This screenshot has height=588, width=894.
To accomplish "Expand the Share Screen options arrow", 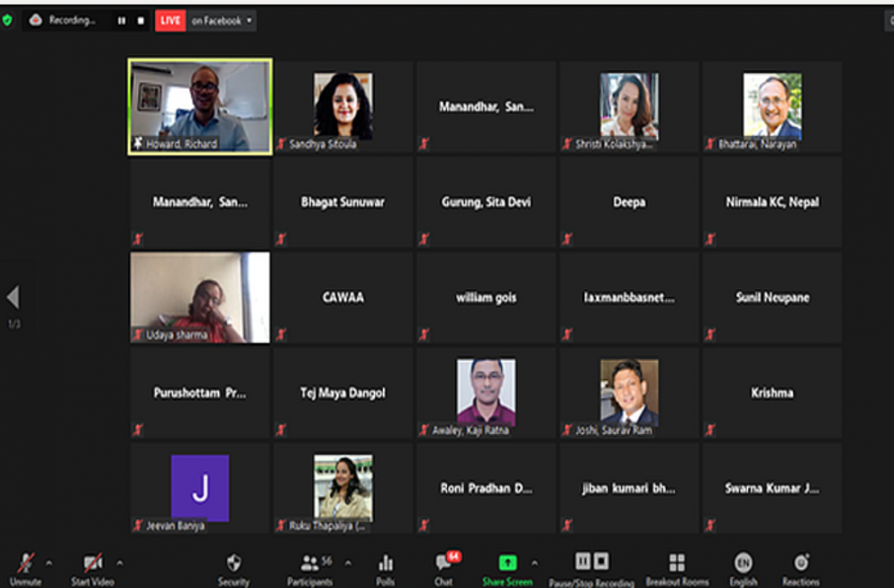I will pos(535,563).
